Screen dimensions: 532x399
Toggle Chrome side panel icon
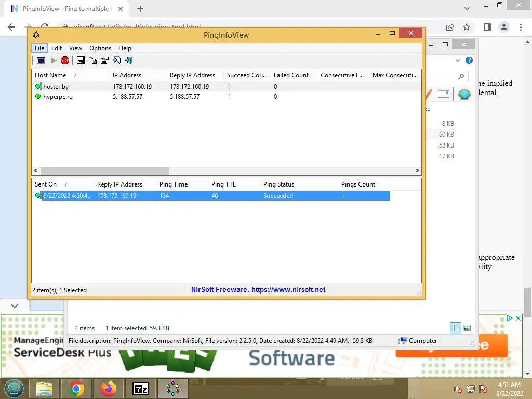tap(487, 27)
